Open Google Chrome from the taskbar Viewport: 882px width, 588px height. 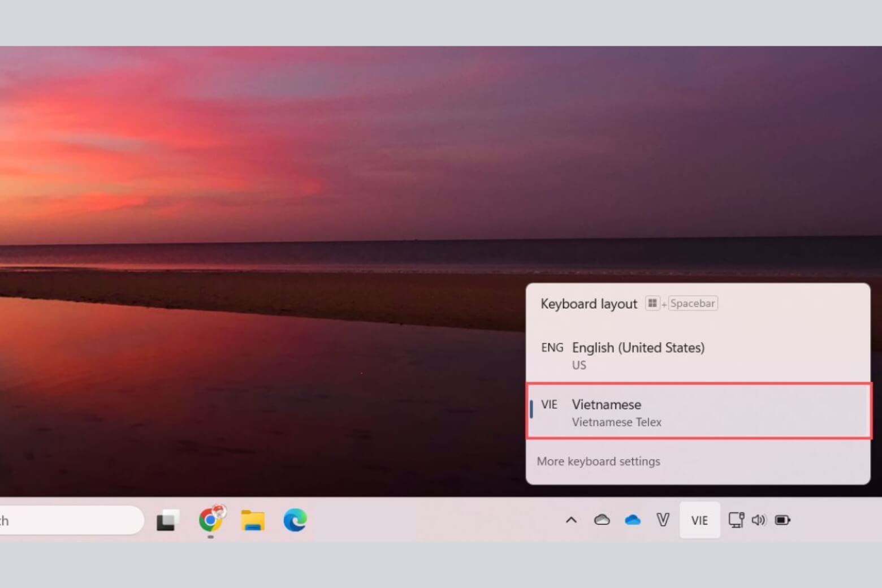211,520
